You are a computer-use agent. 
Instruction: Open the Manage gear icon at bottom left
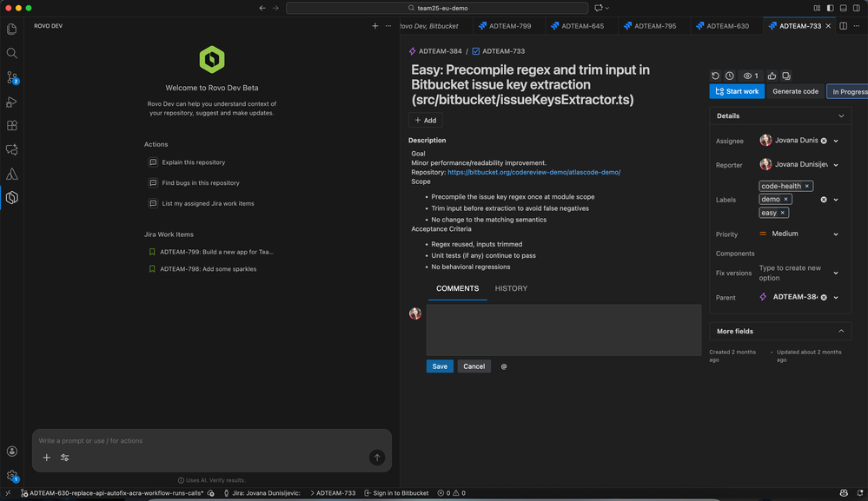coord(11,475)
